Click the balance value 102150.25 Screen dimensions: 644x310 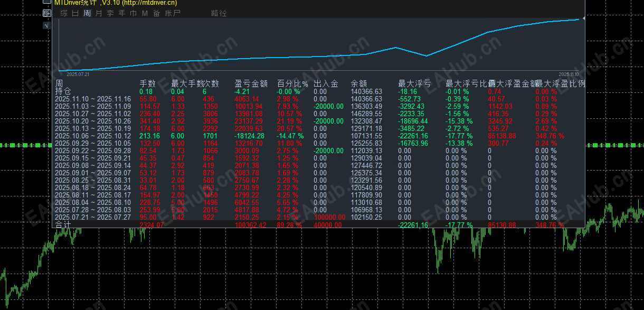coord(366,217)
